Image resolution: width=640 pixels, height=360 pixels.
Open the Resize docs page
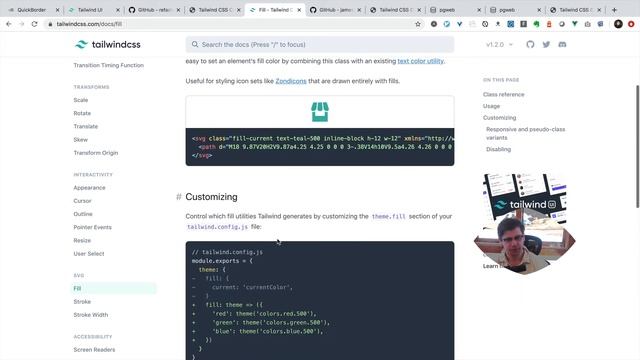click(x=82, y=240)
